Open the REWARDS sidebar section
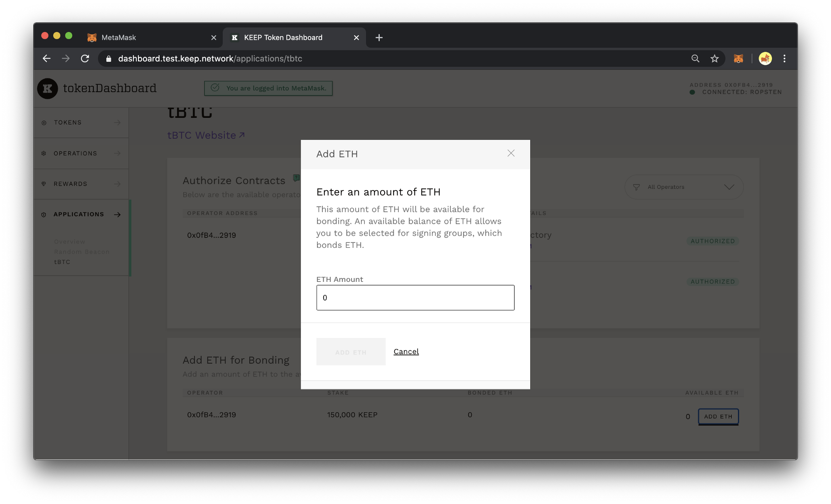Viewport: 831px width, 504px height. (x=81, y=184)
